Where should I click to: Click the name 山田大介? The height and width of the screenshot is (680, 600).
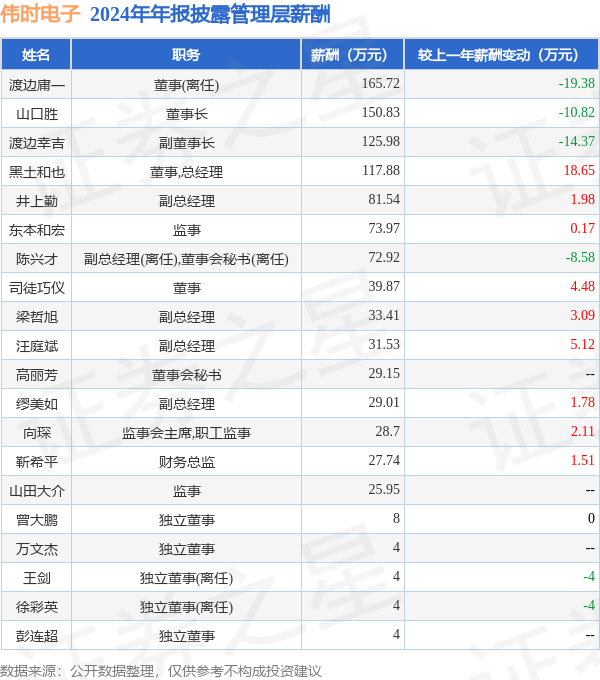(x=37, y=491)
